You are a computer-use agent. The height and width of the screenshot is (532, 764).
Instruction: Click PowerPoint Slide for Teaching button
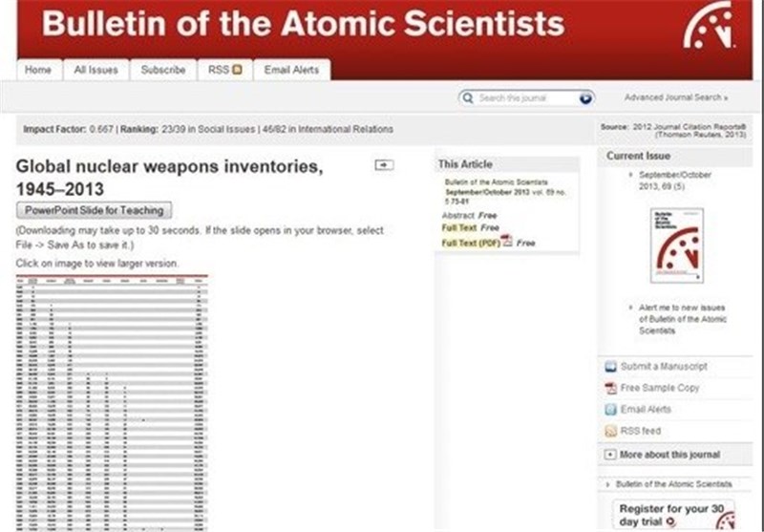pyautogui.click(x=94, y=210)
